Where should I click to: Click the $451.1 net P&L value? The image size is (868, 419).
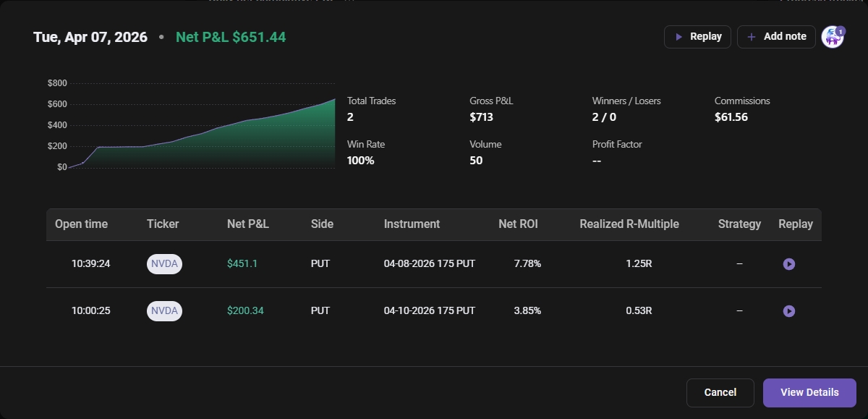[x=242, y=264]
